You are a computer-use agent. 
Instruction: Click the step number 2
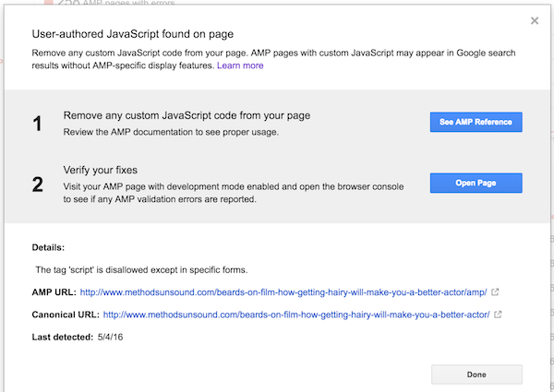pyautogui.click(x=37, y=184)
